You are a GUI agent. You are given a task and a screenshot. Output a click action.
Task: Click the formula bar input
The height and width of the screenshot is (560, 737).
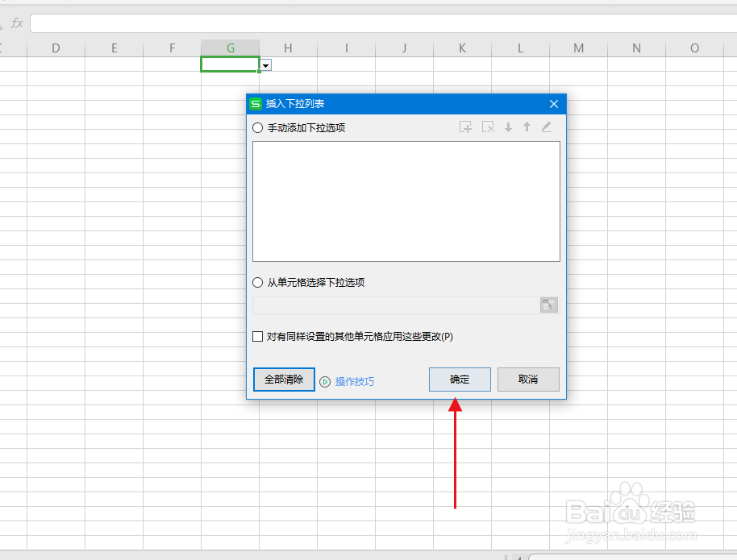click(383, 23)
